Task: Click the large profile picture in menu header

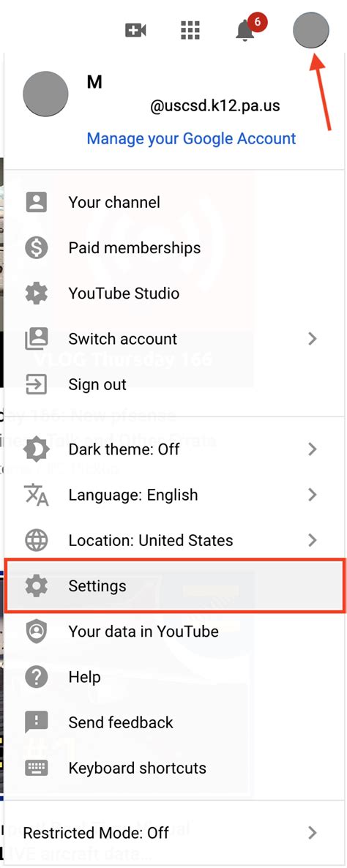Action: [45, 94]
